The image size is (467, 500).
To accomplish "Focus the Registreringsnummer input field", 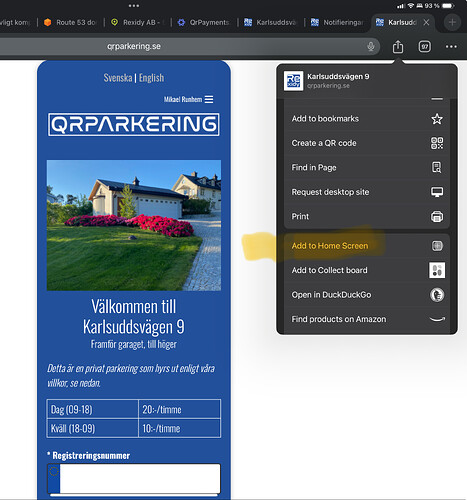I will click(x=134, y=478).
